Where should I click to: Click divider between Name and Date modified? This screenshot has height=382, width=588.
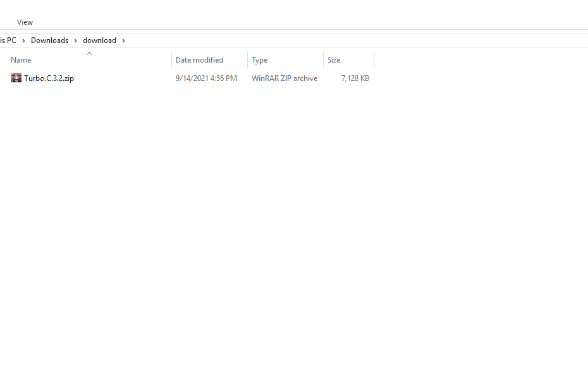[x=171, y=60]
